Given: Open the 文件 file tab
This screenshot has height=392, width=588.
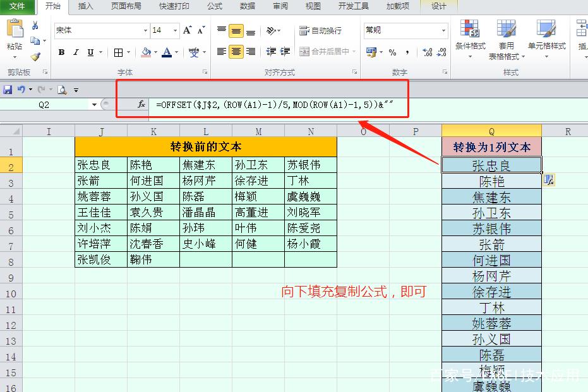Looking at the screenshot, I should point(17,6).
